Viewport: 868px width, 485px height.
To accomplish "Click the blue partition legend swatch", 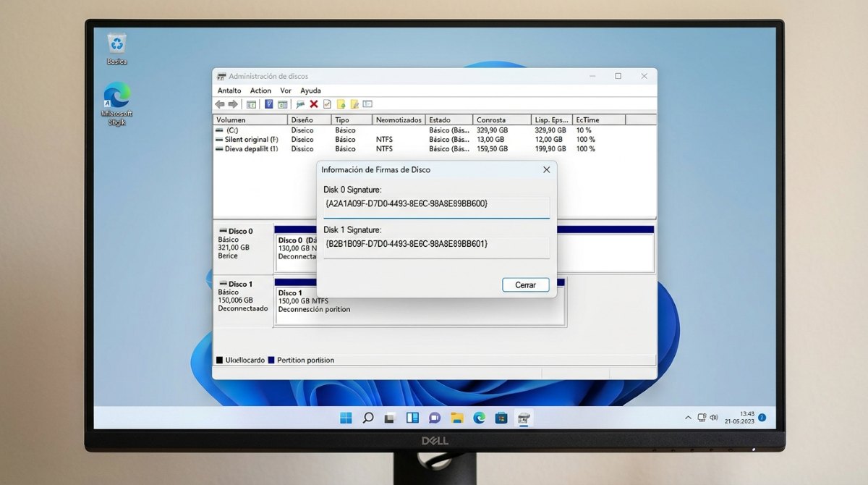I will pyautogui.click(x=271, y=360).
